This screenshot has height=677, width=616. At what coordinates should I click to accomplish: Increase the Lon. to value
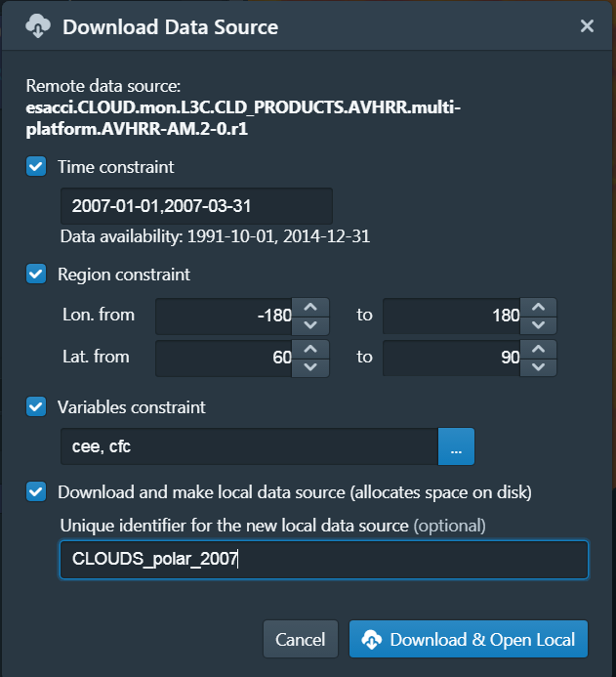coord(538,307)
